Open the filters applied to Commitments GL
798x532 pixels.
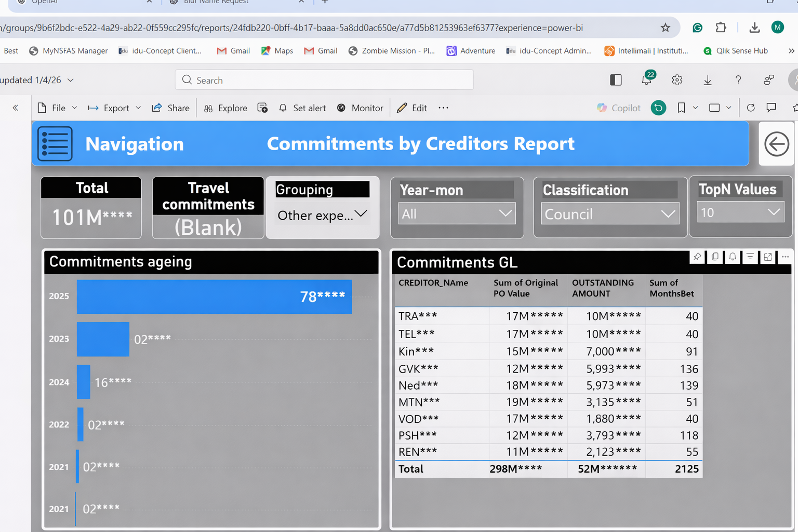click(750, 257)
